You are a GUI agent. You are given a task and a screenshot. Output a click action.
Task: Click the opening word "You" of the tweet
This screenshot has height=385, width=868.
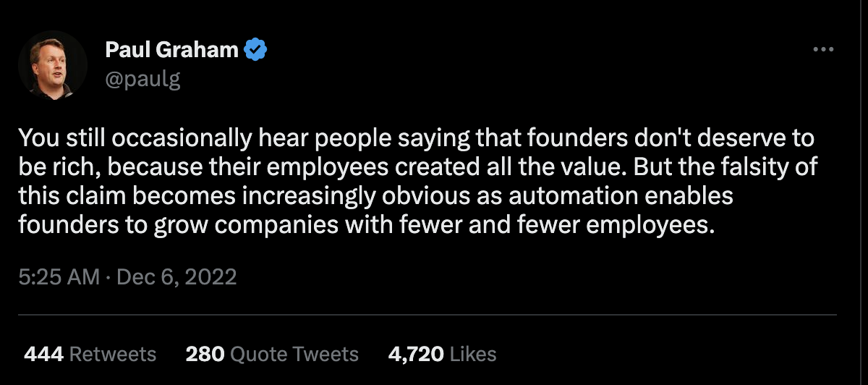click(34, 137)
